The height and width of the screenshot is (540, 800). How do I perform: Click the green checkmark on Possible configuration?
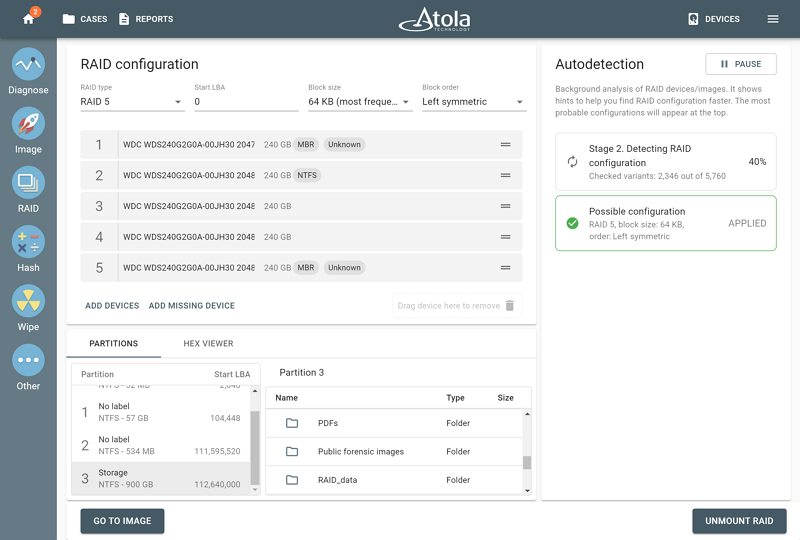572,223
